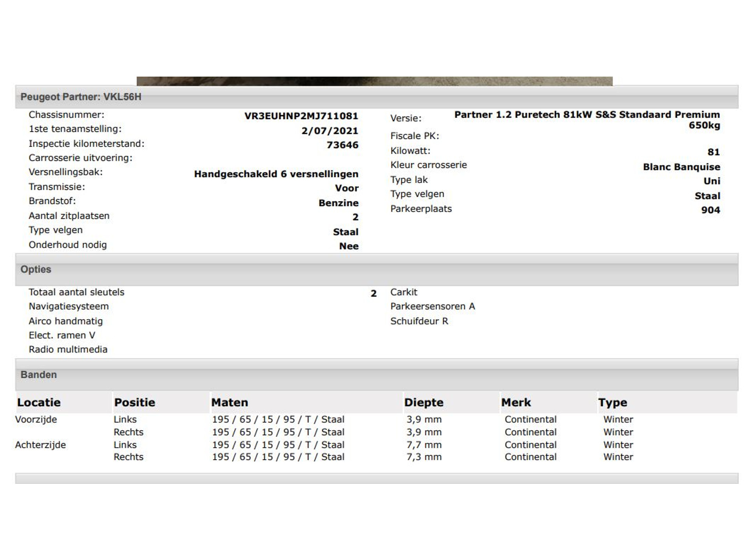This screenshot has height=560, width=747.
Task: Click the vehicle photo strip at top
Action: 374,81
